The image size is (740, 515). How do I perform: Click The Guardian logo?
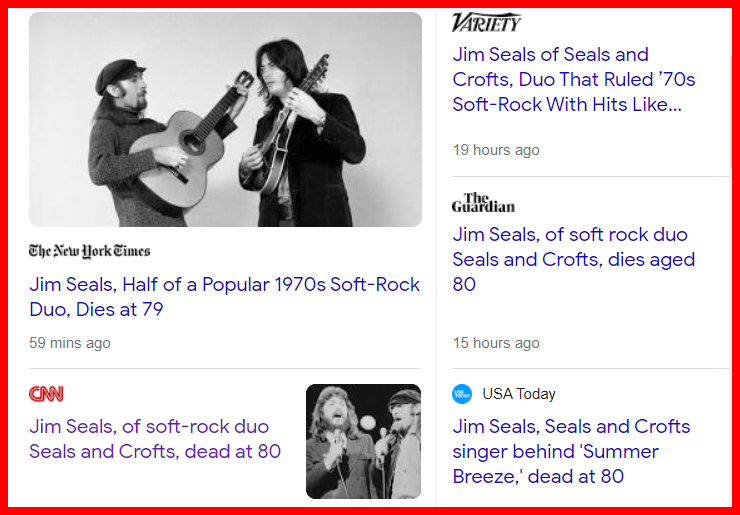click(483, 203)
